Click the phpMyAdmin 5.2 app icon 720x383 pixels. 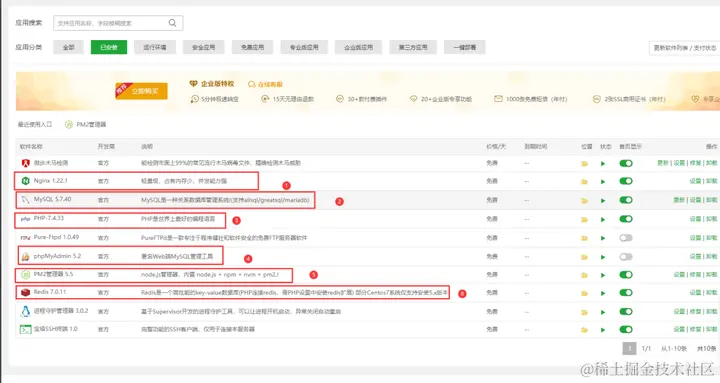point(26,256)
